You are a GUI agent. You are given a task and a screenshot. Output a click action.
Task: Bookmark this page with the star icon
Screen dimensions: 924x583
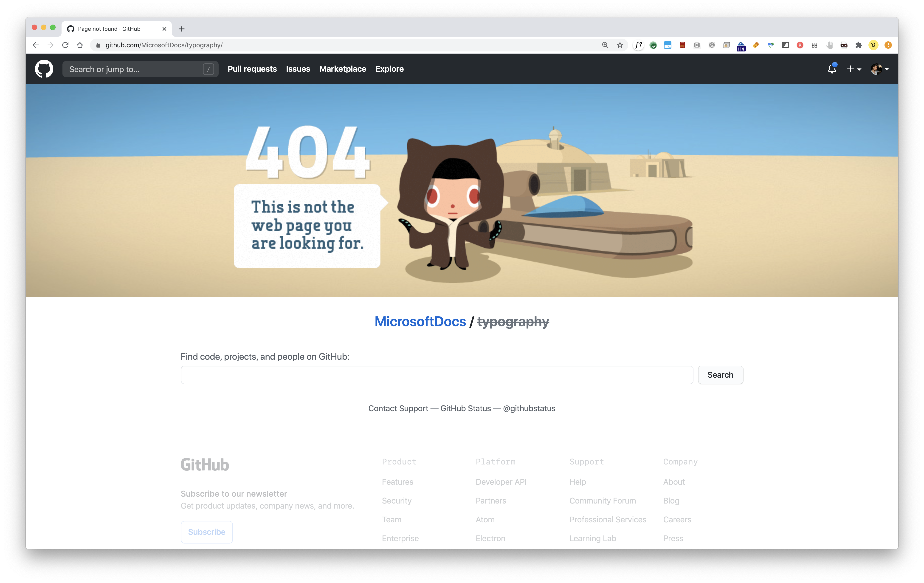620,45
